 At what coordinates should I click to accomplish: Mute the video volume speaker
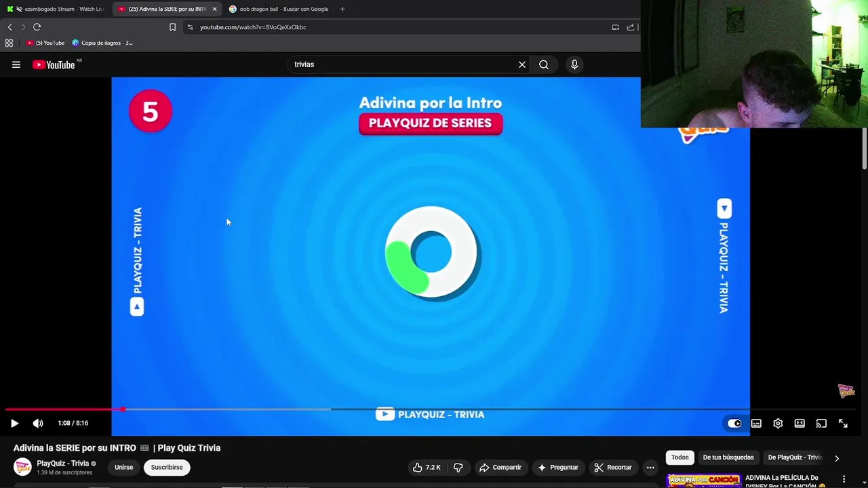38,423
